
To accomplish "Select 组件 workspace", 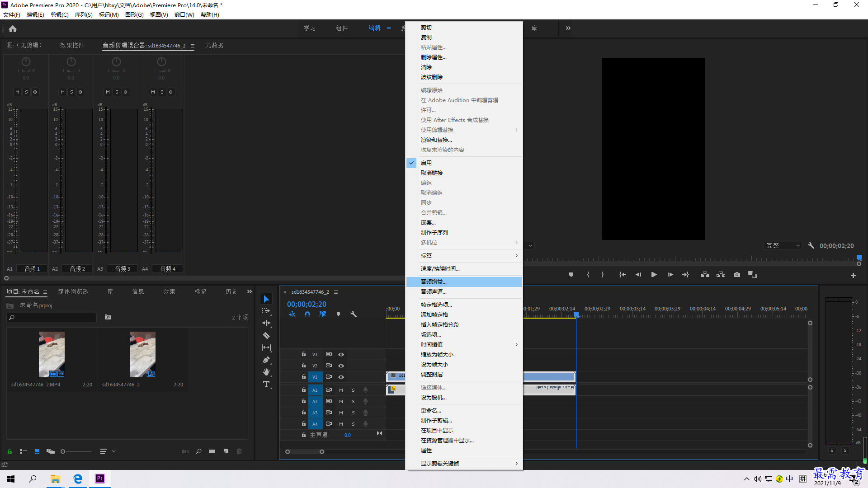I will tap(342, 28).
